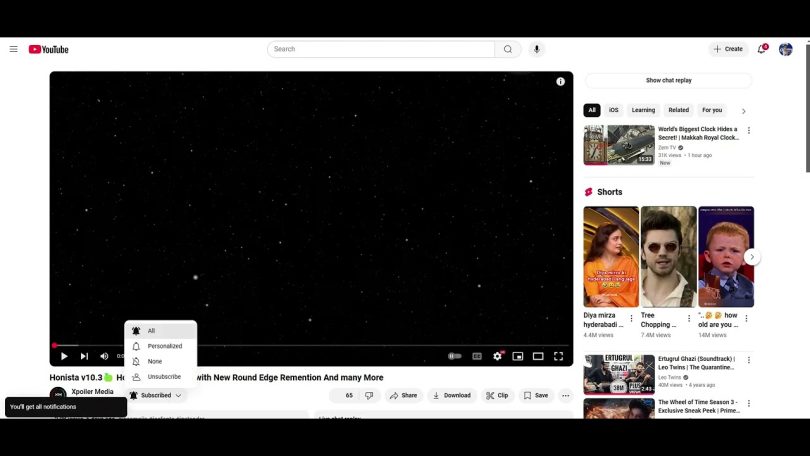Click the video progress bar
Screen dimensions: 810x456
300,345
